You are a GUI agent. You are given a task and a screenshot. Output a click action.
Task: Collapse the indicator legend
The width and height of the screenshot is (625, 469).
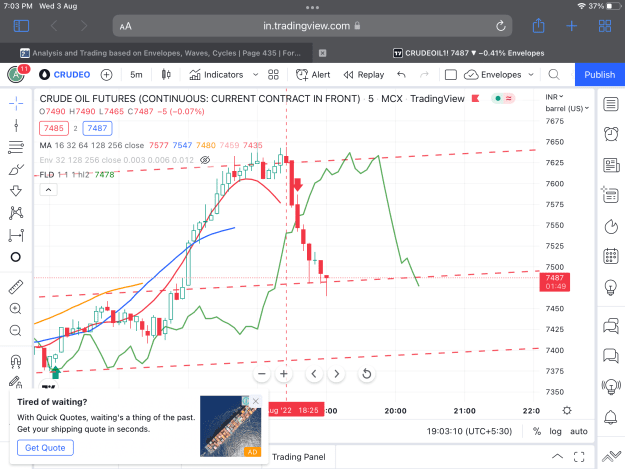tap(48, 190)
